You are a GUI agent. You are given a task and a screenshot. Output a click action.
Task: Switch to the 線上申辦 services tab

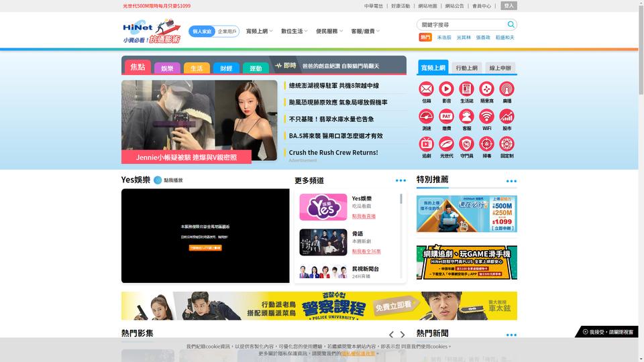500,68
